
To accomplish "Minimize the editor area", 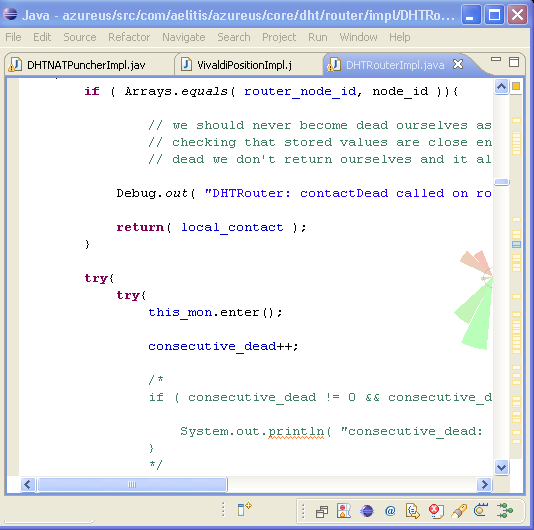I will [496, 60].
